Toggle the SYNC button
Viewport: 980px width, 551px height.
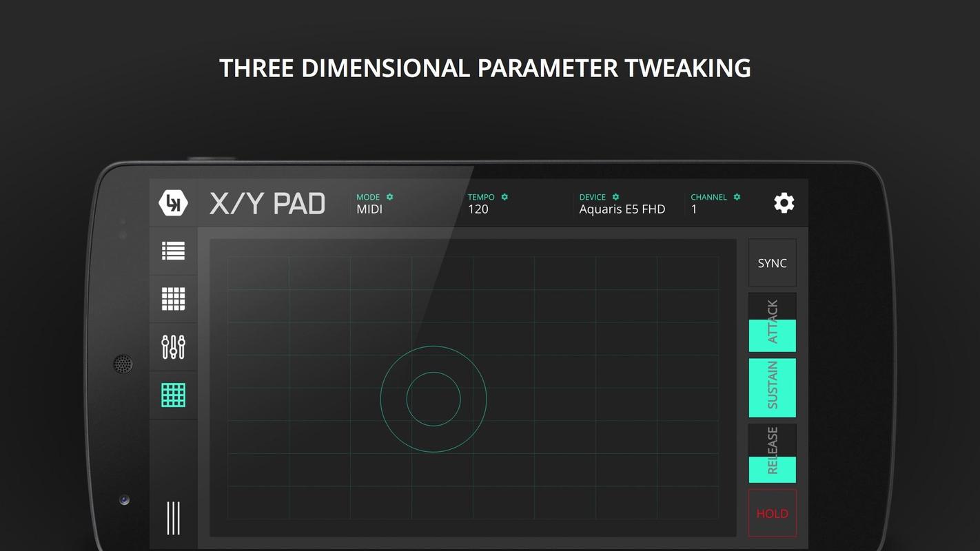[x=772, y=263]
